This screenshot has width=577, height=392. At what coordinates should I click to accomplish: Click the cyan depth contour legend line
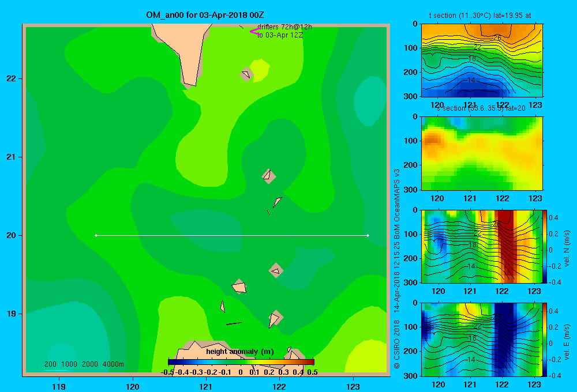(55, 370)
